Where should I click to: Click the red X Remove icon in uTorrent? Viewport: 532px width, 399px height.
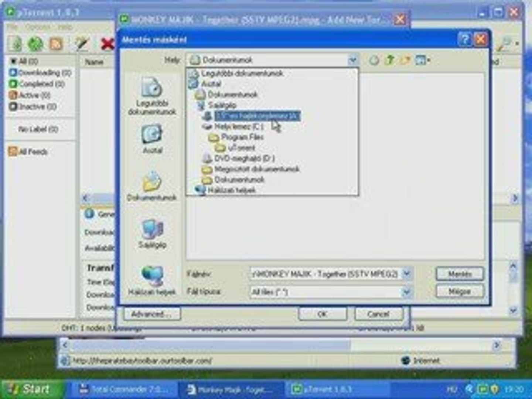point(107,44)
